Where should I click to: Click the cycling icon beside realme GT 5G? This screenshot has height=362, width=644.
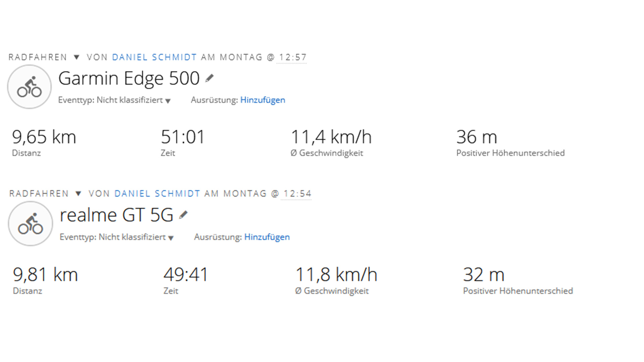pos(31,224)
